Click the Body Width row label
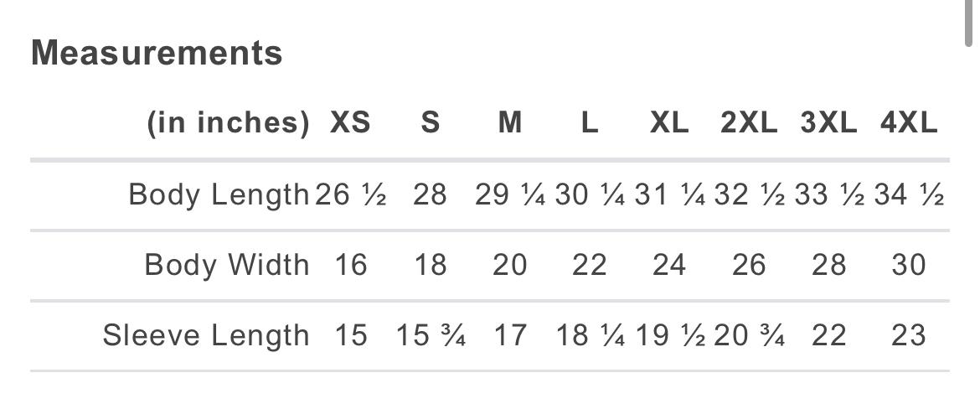 pos(227,265)
